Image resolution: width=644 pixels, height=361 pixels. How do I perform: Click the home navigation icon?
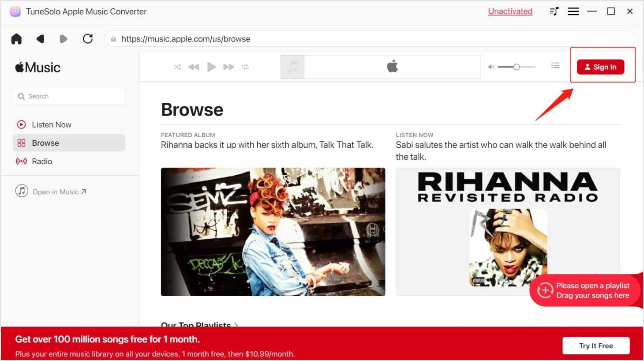point(16,39)
